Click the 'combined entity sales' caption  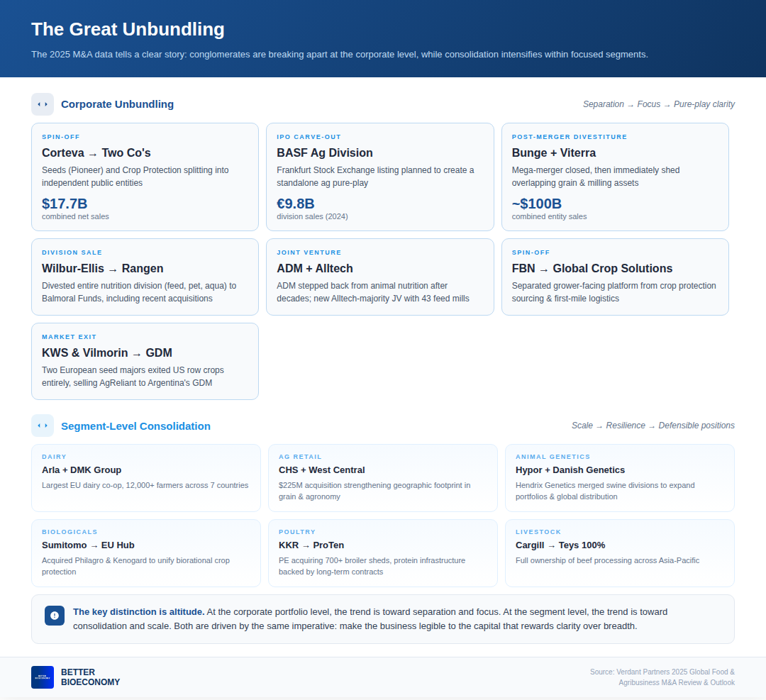[x=549, y=216]
